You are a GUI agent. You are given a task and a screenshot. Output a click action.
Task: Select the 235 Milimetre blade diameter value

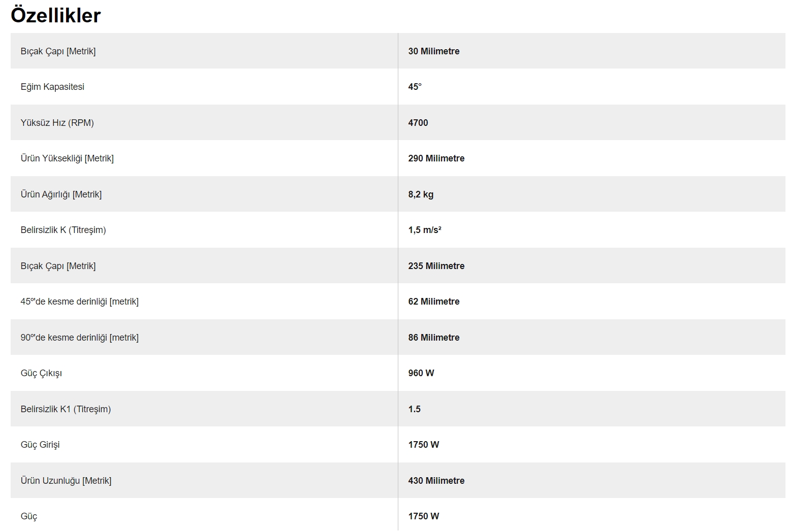pyautogui.click(x=436, y=266)
